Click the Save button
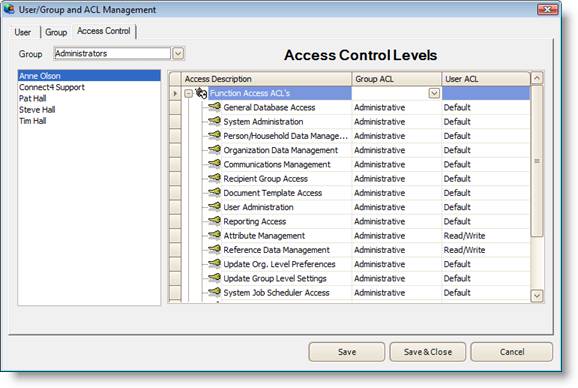 click(347, 352)
